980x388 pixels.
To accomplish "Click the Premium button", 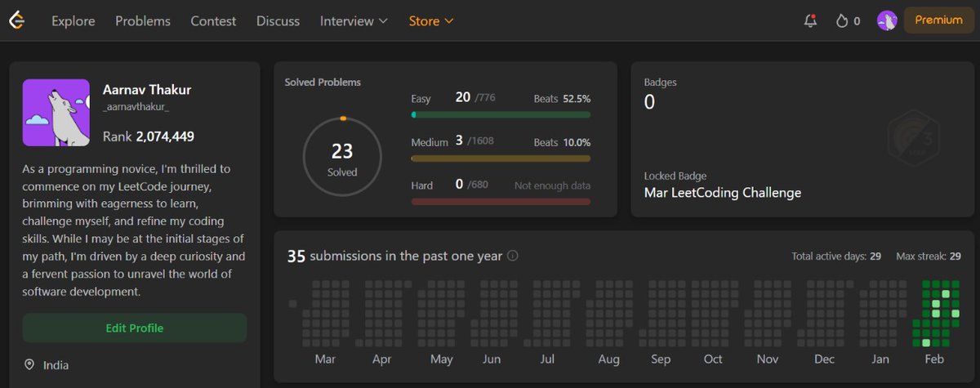I will (x=938, y=20).
